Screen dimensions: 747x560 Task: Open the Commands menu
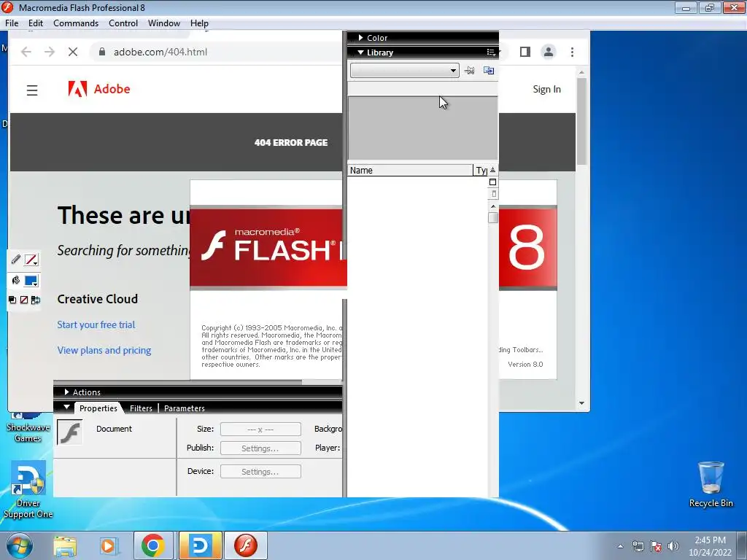(76, 23)
